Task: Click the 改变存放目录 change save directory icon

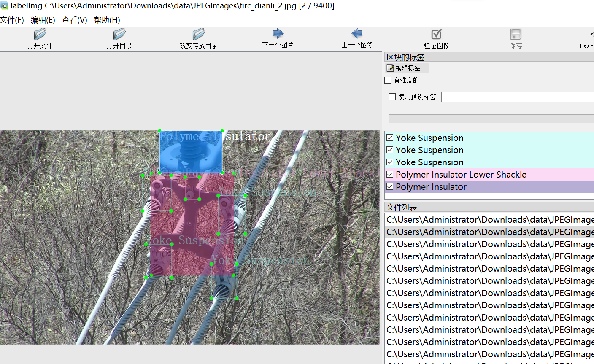Action: (x=199, y=34)
